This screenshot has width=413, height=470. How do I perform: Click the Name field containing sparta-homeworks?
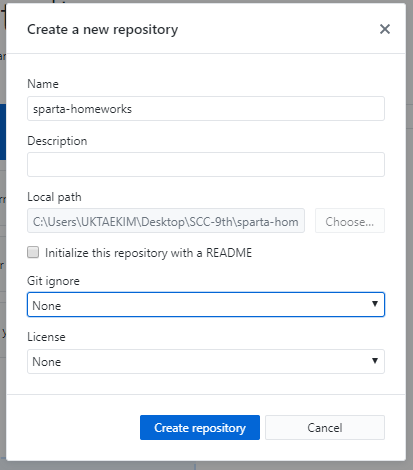point(206,109)
